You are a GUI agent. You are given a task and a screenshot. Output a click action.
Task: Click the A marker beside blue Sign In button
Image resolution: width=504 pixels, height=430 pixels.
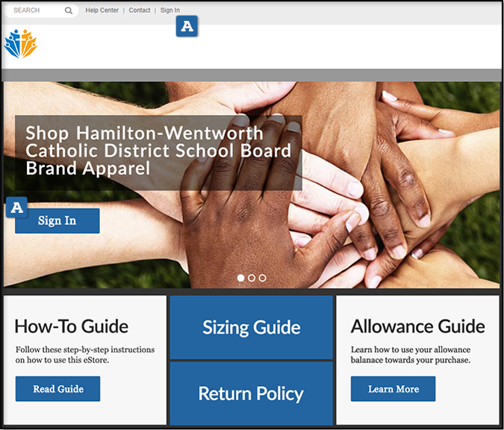click(16, 208)
